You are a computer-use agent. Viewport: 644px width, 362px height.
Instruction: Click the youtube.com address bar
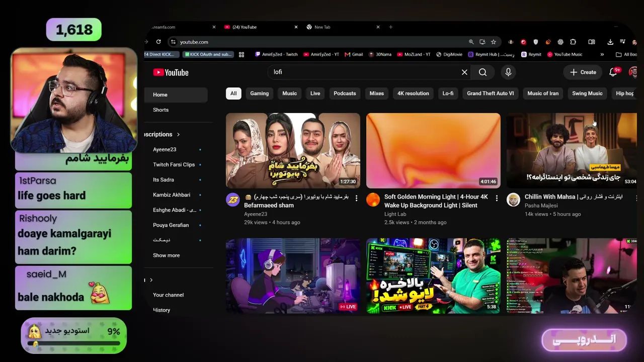322,42
